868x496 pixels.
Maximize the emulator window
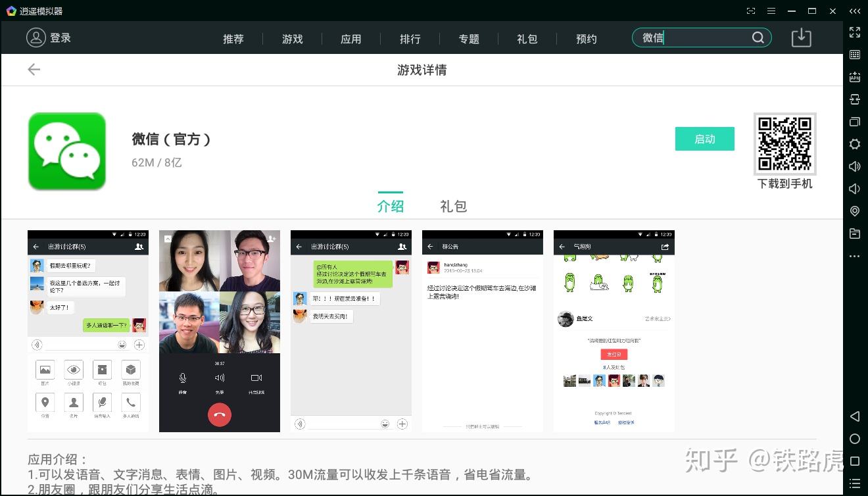(x=812, y=11)
